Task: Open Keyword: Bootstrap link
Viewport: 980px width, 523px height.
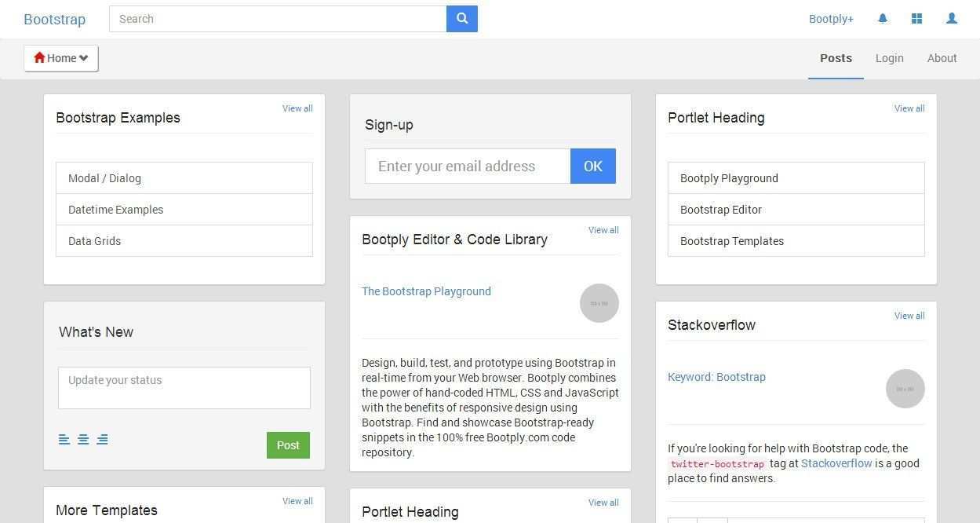Action: (716, 377)
